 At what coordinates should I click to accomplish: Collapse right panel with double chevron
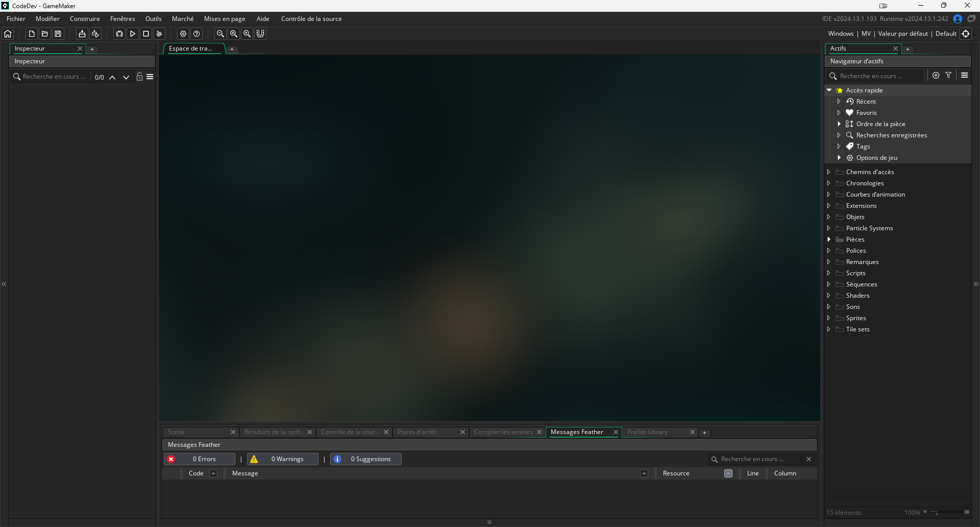click(976, 284)
